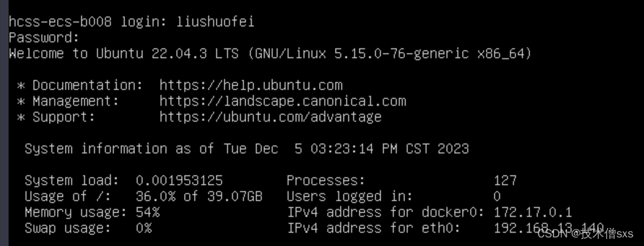Click the login username liushuofei

pos(215,22)
